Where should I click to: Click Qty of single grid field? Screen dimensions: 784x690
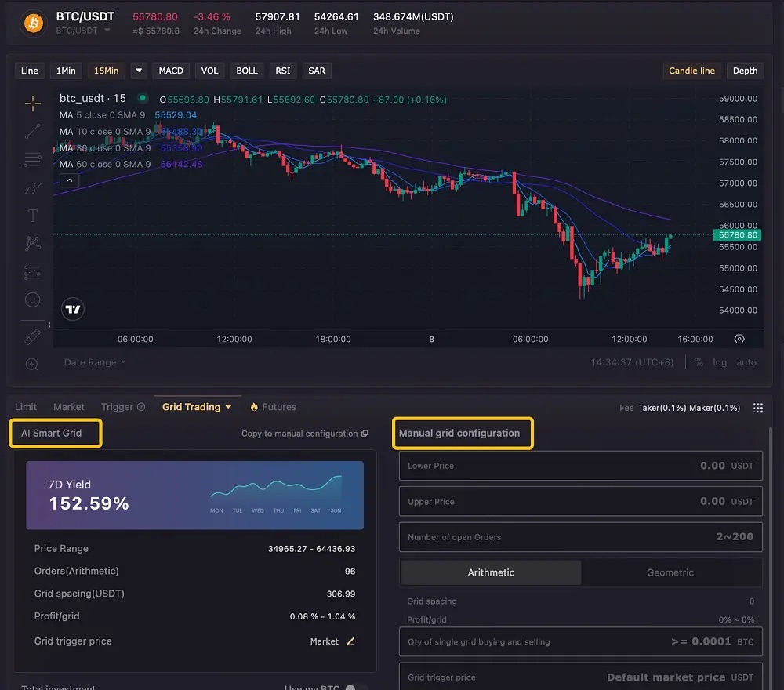click(x=580, y=641)
